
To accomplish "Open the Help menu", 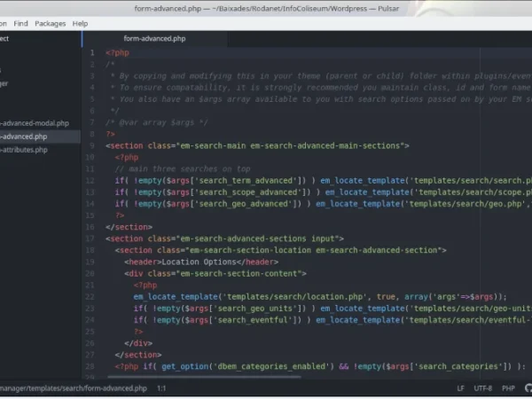I will coord(80,23).
